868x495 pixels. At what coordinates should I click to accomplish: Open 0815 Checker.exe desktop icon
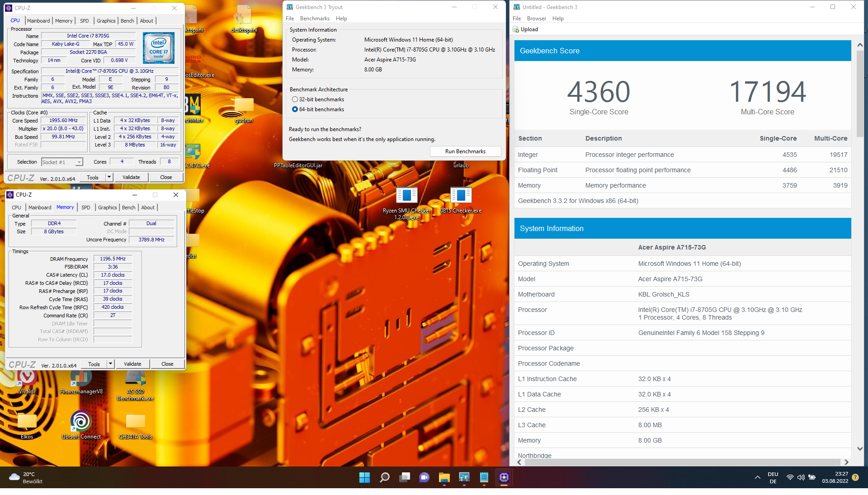point(461,200)
